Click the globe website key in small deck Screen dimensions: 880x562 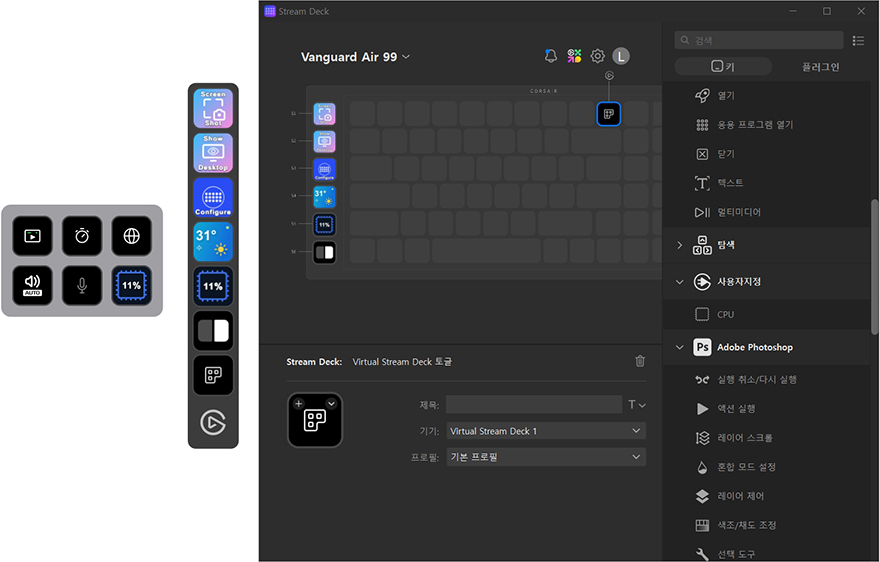[131, 236]
